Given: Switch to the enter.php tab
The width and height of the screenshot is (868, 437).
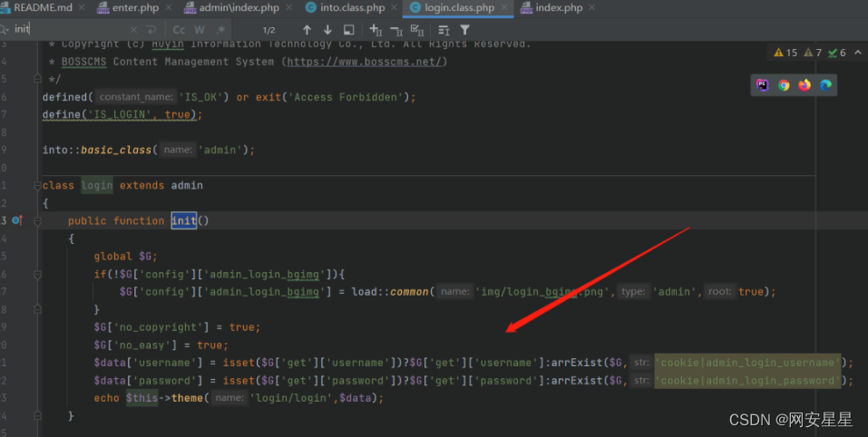Looking at the screenshot, I should pos(135,8).
